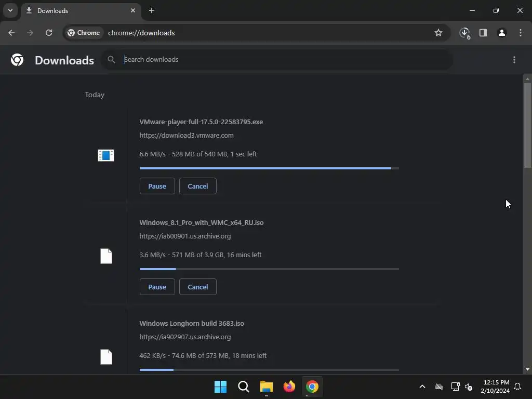Open download3.vmware.com source link
The height and width of the screenshot is (399, 532).
click(x=187, y=136)
